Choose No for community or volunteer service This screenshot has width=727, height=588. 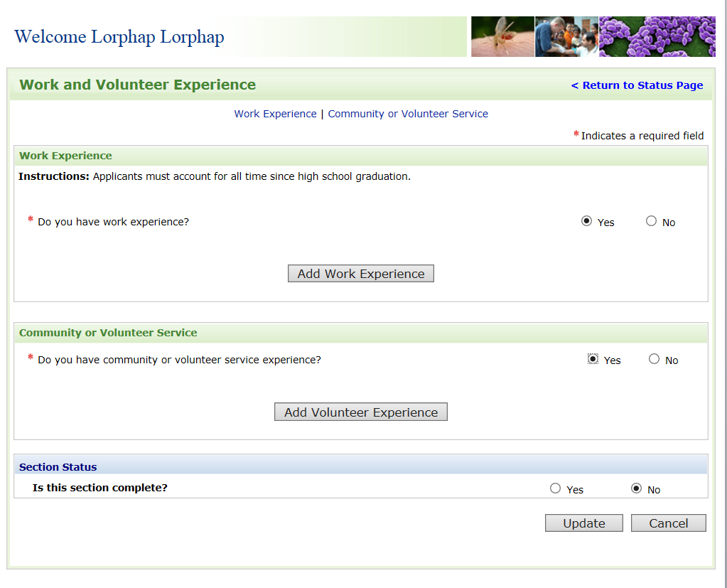coord(654,359)
